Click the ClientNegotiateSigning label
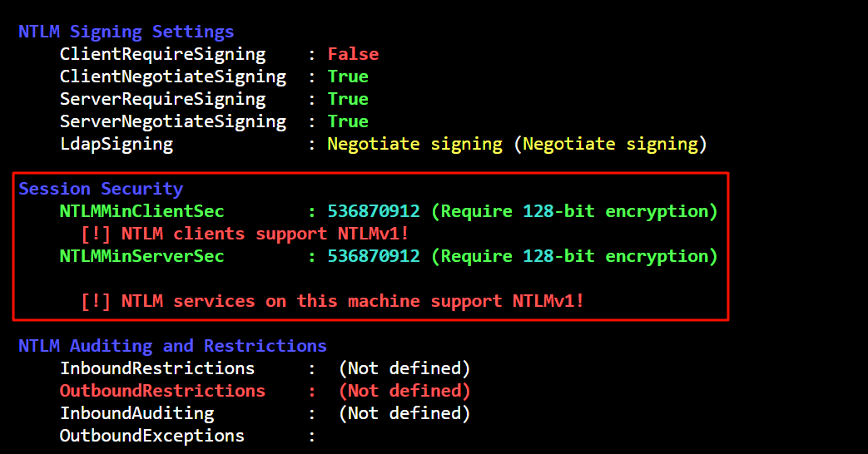The width and height of the screenshot is (868, 454). [x=172, y=76]
